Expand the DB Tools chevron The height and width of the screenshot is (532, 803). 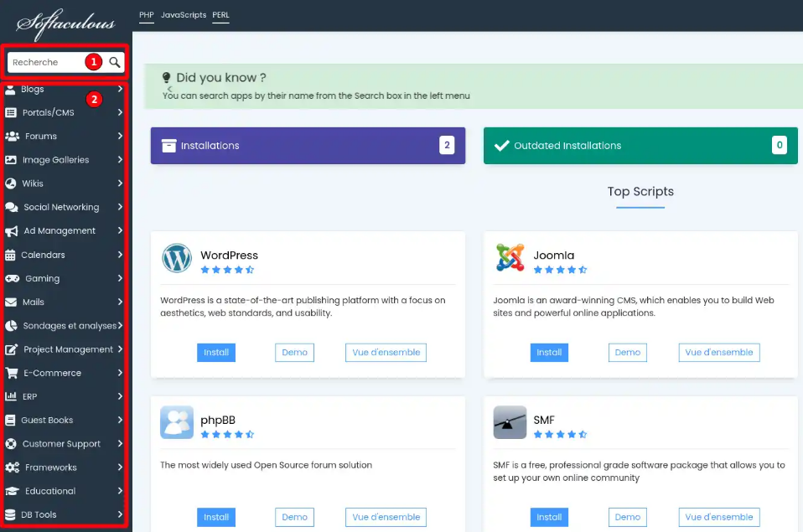[120, 514]
